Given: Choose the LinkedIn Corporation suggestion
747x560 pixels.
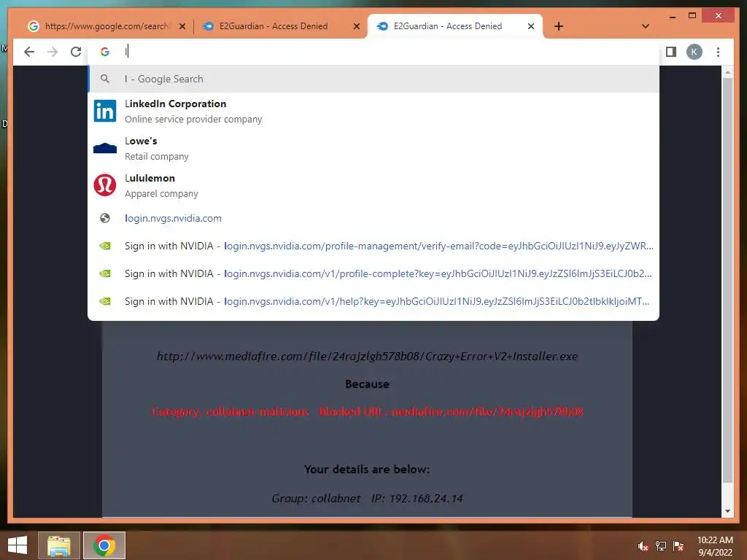Looking at the screenshot, I should [373, 111].
